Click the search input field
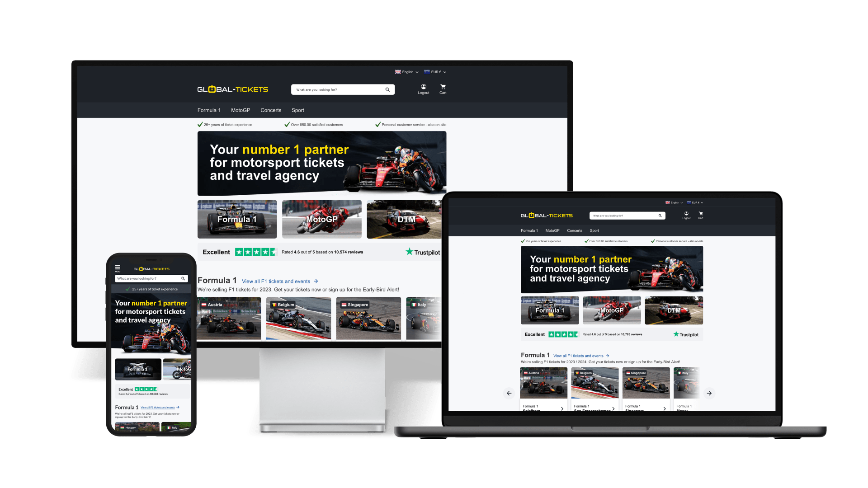This screenshot has width=868, height=488. tap(336, 89)
